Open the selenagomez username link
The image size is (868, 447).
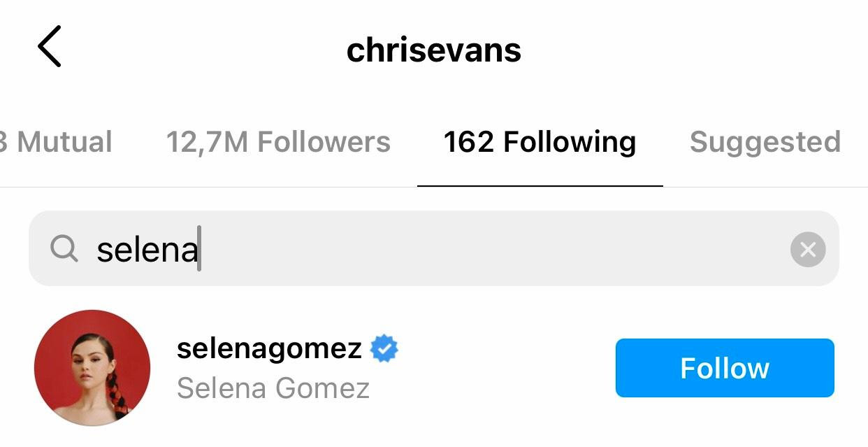tap(269, 348)
